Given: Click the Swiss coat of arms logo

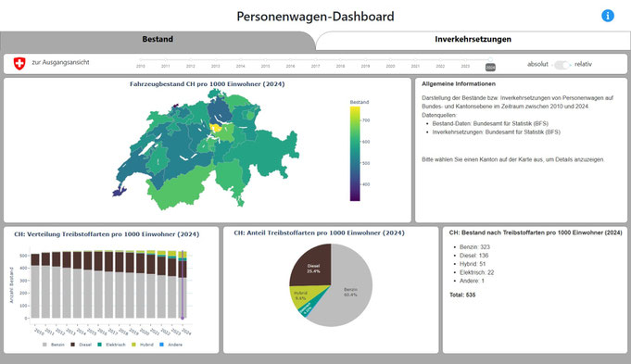Looking at the screenshot, I should click(19, 64).
